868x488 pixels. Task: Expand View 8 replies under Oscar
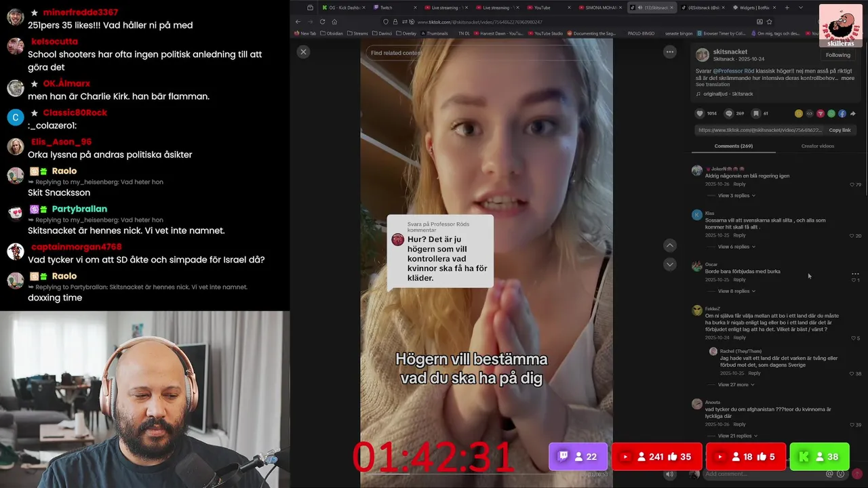736,291
